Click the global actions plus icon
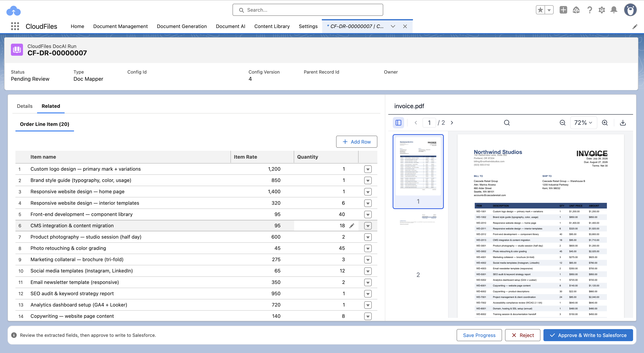The width and height of the screenshot is (644, 353). [563, 10]
